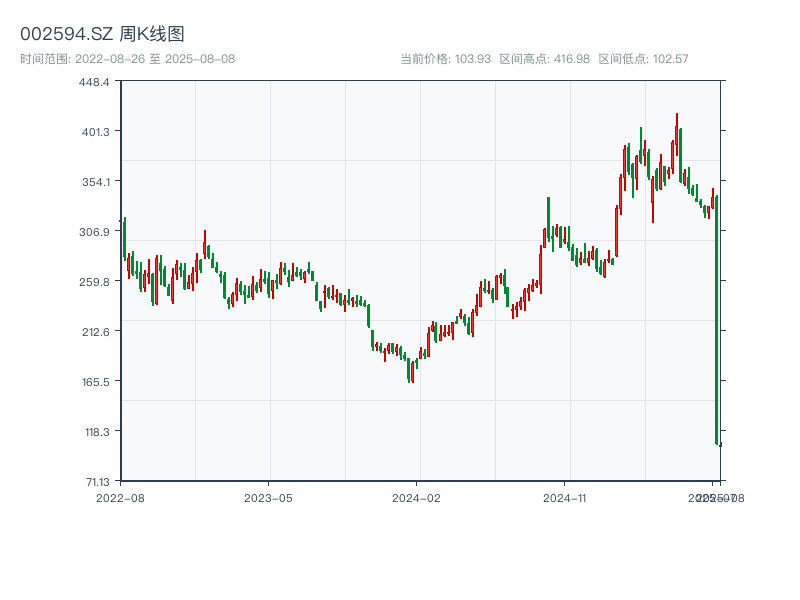
Task: Click the 区间低点 102.57 label
Action: 643,59
